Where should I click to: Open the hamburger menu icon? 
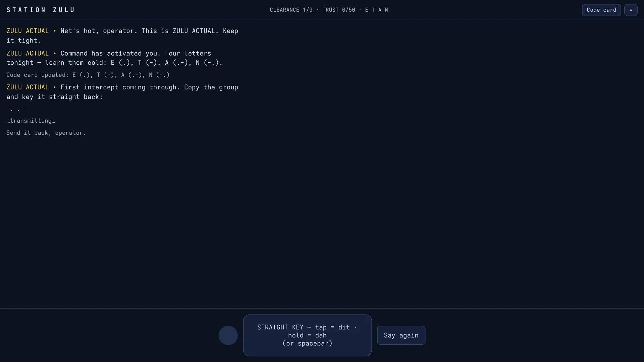tap(631, 10)
